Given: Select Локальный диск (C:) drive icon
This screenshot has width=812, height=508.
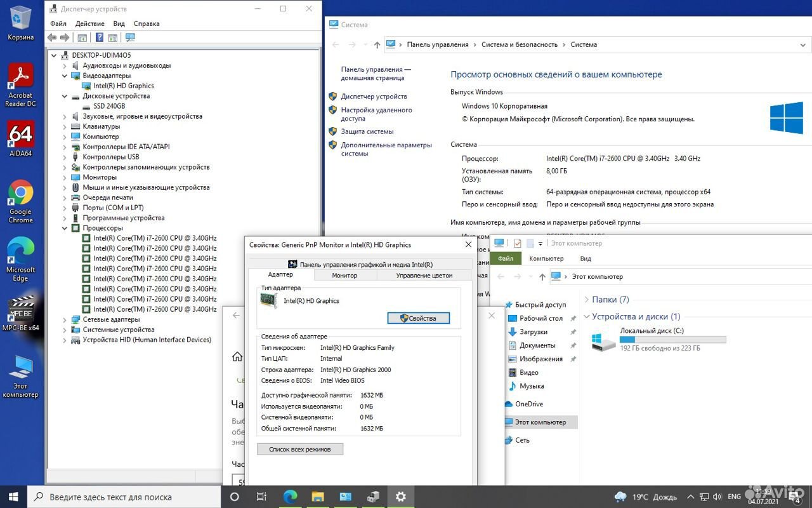Looking at the screenshot, I should (603, 342).
